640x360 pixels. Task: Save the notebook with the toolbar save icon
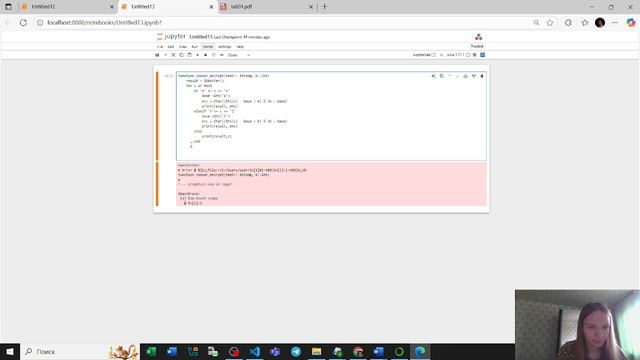click(x=157, y=55)
